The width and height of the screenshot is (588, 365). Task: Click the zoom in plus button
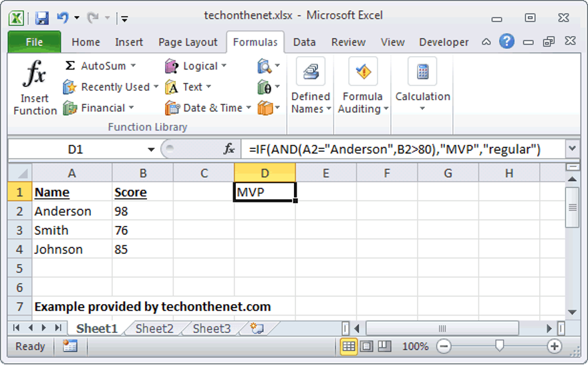(x=554, y=346)
